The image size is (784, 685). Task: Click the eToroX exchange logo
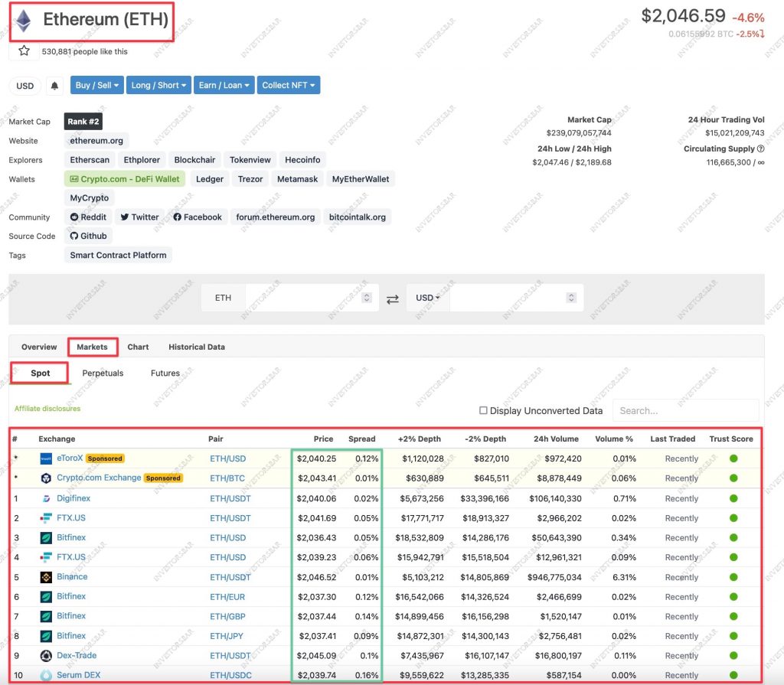(x=46, y=458)
